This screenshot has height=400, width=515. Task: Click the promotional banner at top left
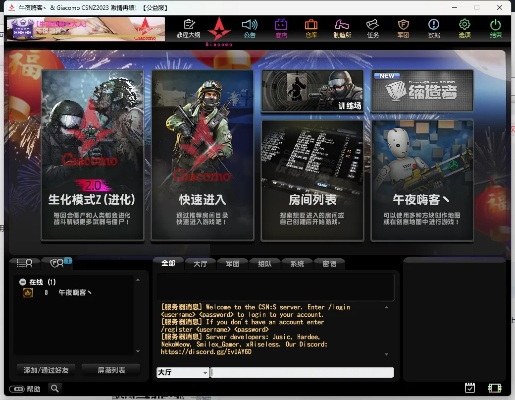(86, 29)
